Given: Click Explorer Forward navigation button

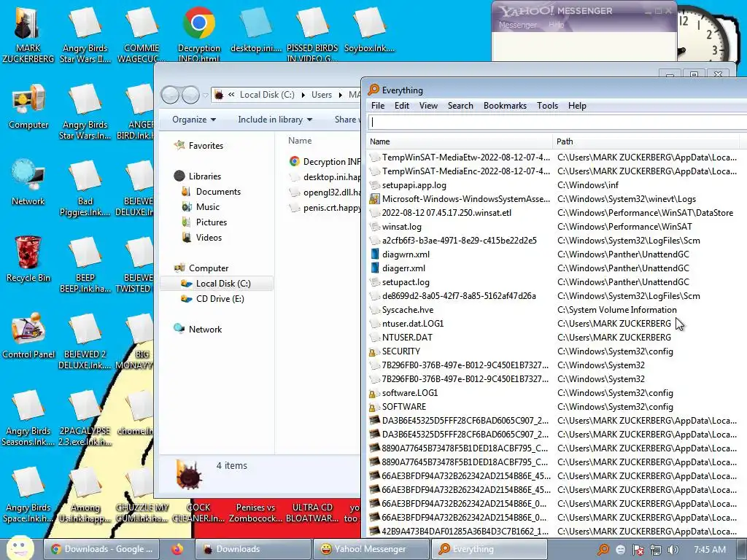Looking at the screenshot, I should click(190, 95).
